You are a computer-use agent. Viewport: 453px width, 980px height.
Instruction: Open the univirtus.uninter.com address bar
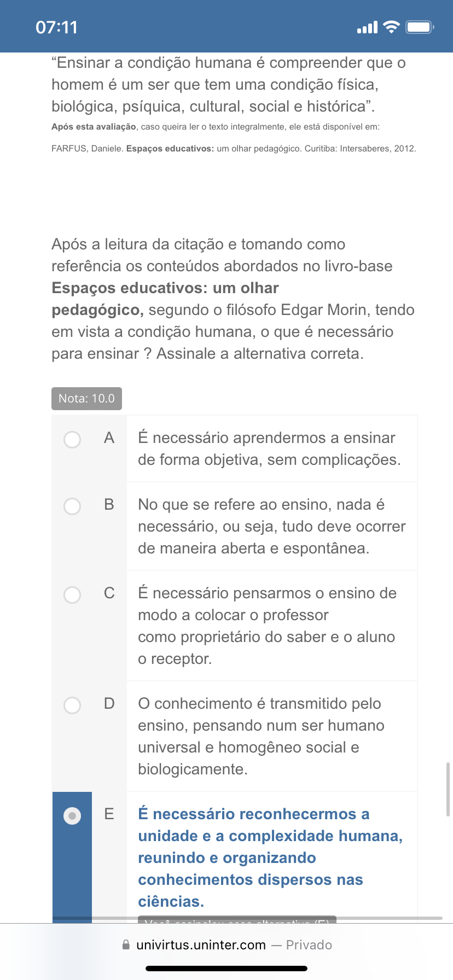(226, 944)
